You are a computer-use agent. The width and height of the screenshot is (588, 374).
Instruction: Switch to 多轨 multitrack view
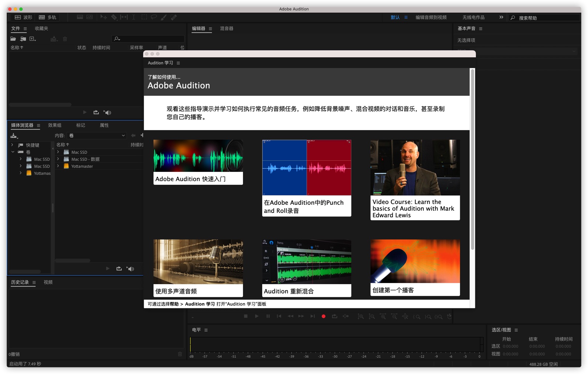click(48, 17)
